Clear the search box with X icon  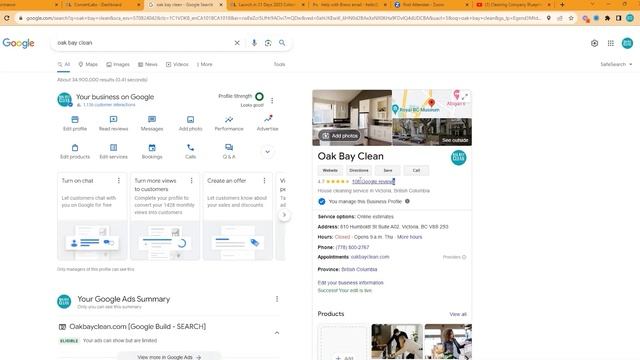[x=237, y=43]
